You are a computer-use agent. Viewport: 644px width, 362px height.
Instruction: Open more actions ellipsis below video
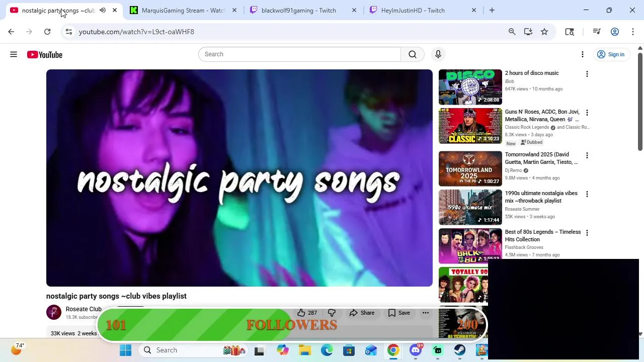tap(426, 313)
